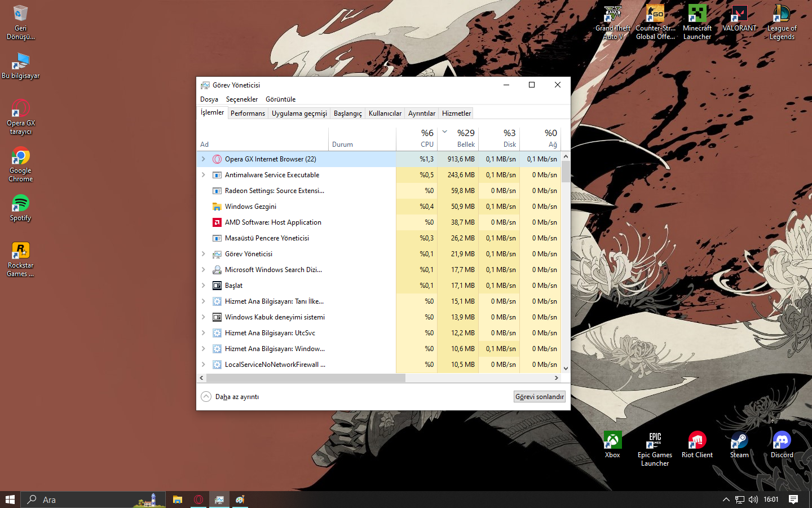Click Task Manager taskbar icon
Screen dimensions: 812x508
(219, 500)
